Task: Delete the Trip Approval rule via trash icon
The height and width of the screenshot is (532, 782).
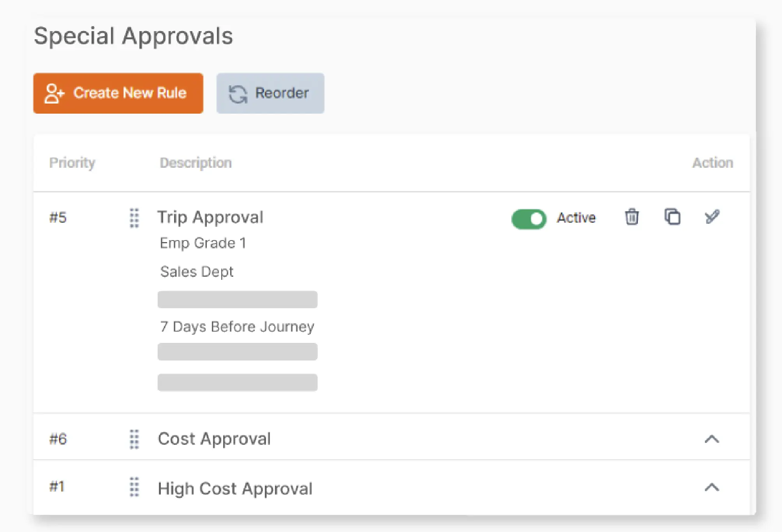Action: pyautogui.click(x=632, y=217)
